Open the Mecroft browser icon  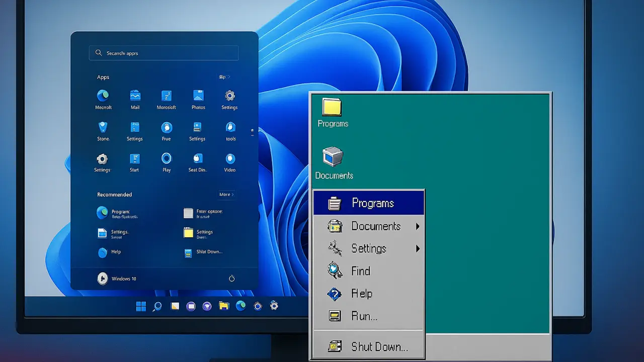103,96
